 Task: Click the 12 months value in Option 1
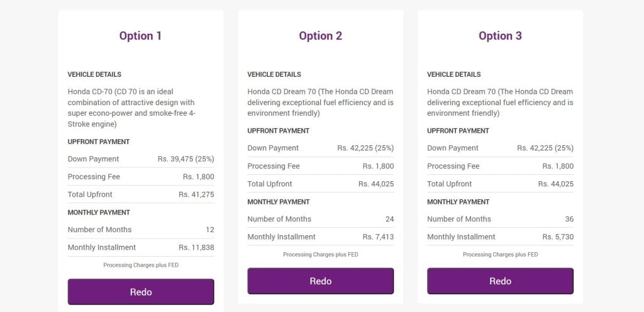tap(210, 230)
